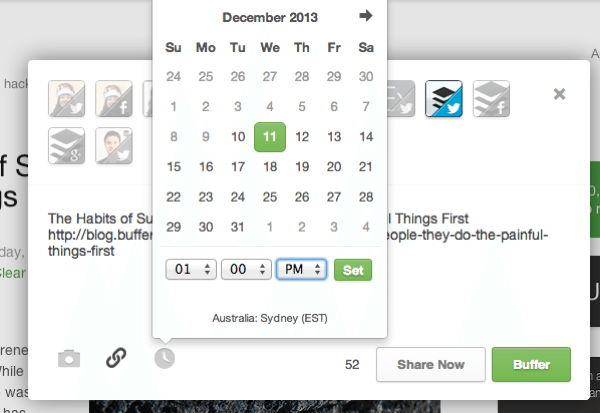Toggle the selected Buffer Twitter account
The width and height of the screenshot is (600, 413).
click(x=444, y=98)
